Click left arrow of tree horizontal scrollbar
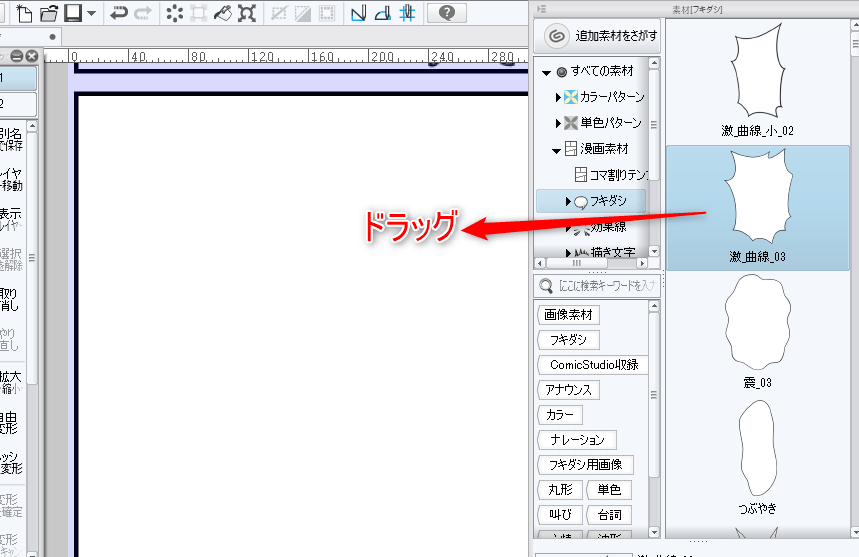 tap(540, 263)
